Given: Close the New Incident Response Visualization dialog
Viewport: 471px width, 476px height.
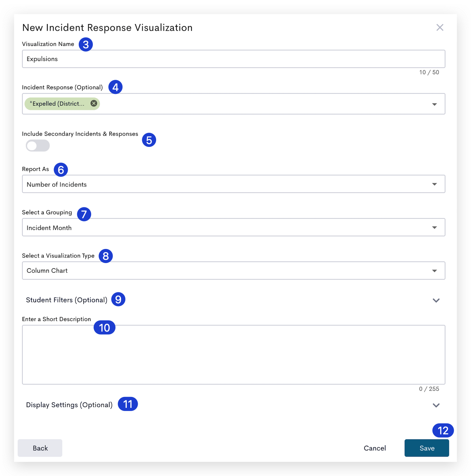Looking at the screenshot, I should coord(440,28).
